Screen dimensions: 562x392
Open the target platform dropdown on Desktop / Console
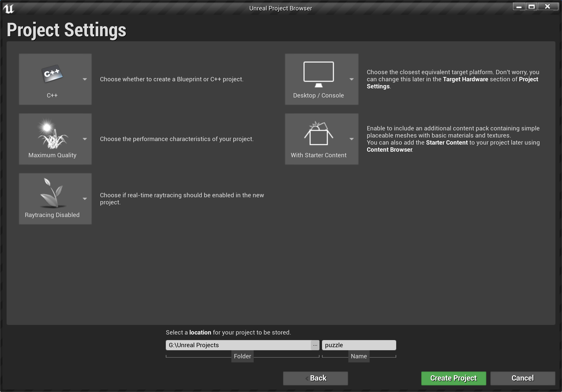(x=352, y=79)
